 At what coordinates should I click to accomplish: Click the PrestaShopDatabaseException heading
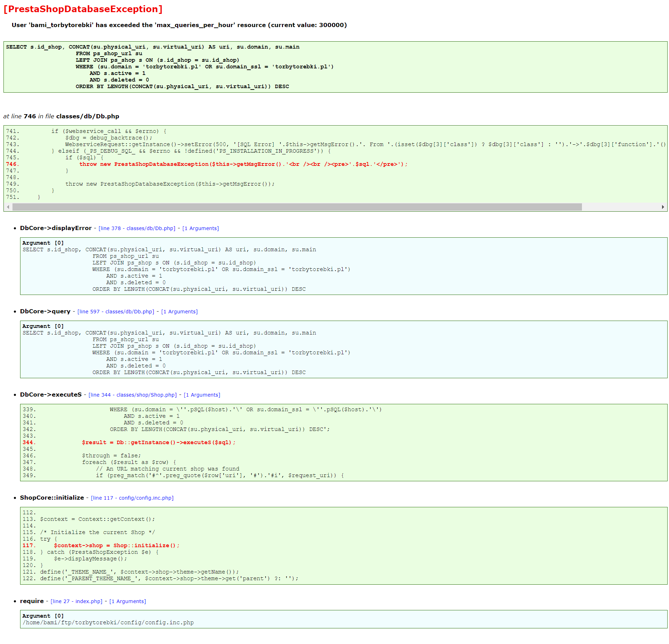83,9
